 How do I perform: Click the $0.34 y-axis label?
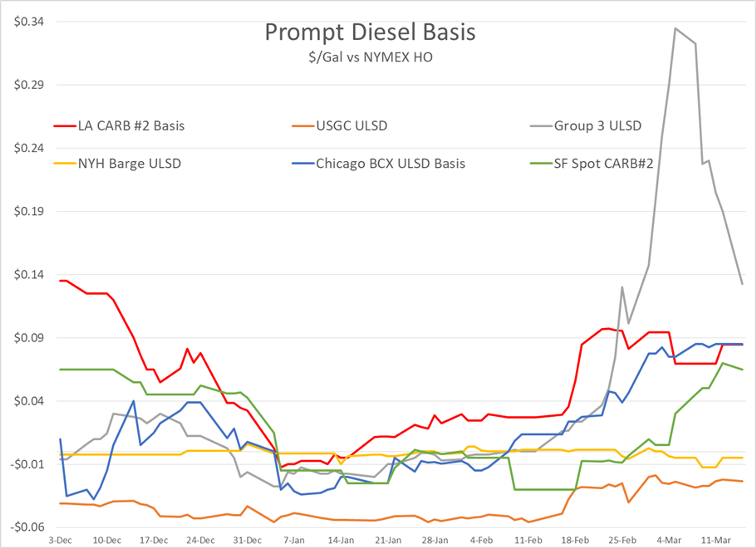click(29, 22)
